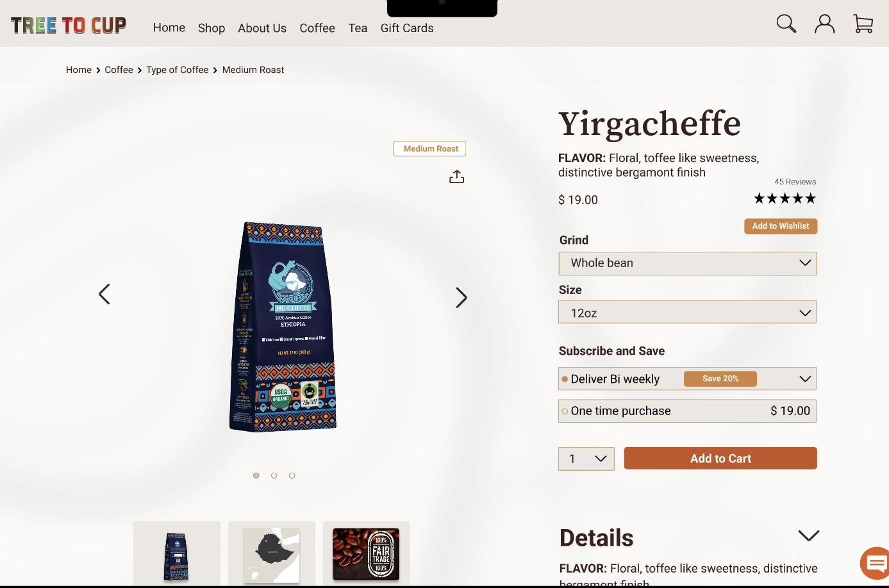Open the user account icon
This screenshot has width=889, height=588.
(825, 24)
